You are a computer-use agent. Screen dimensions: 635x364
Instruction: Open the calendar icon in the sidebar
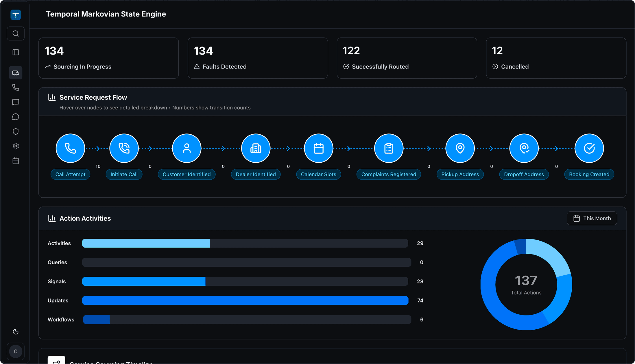16,161
